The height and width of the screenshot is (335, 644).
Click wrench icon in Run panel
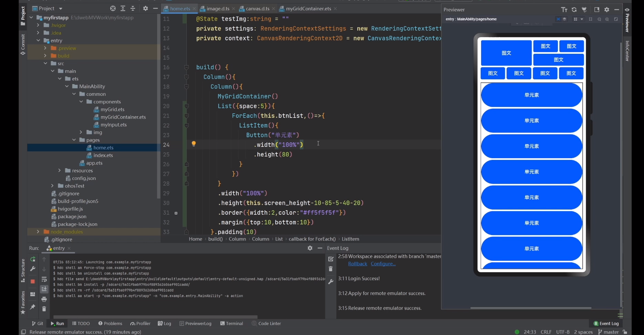[33, 269]
